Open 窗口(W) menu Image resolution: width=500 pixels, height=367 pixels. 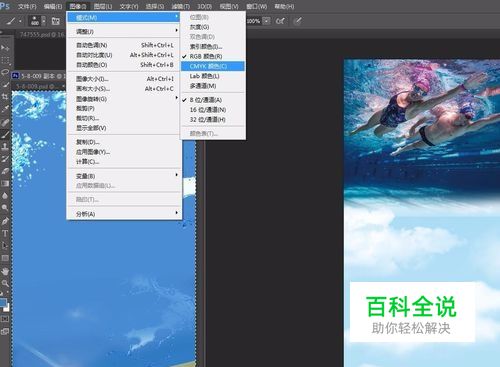256,6
